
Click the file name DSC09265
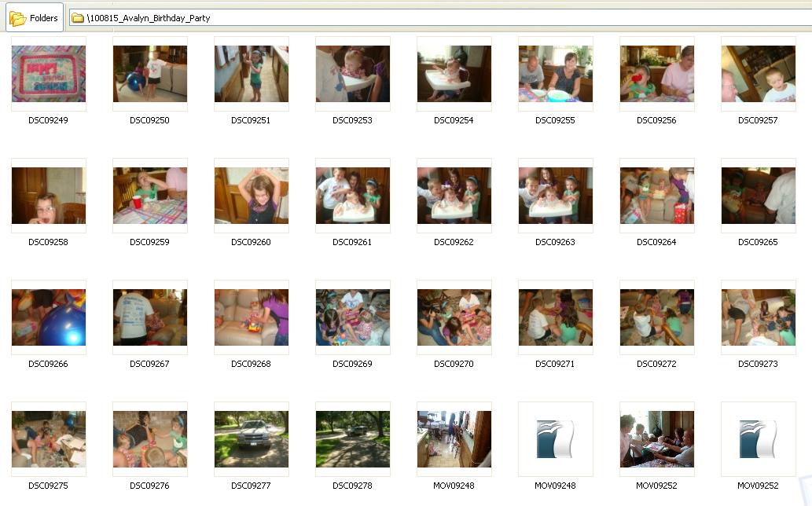point(758,242)
